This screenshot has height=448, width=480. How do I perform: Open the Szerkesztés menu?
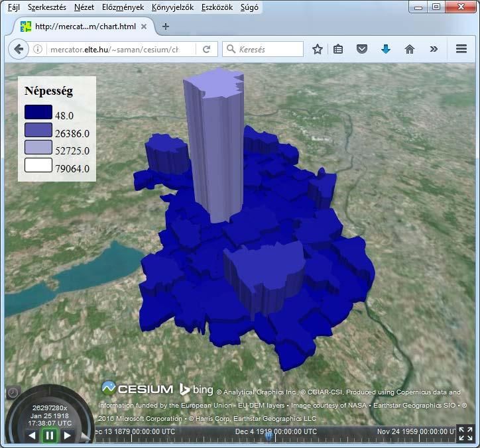pos(47,7)
